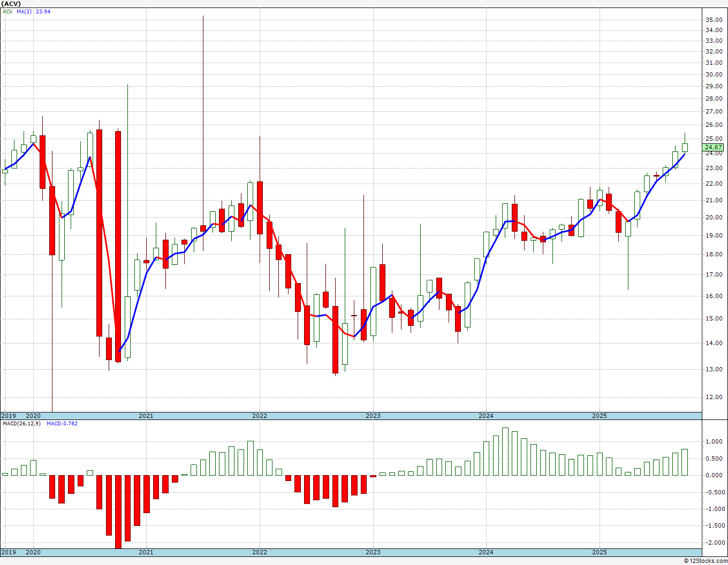This screenshot has width=728, height=565.
Task: Click 2021 on the price chart time axis
Action: 146,416
